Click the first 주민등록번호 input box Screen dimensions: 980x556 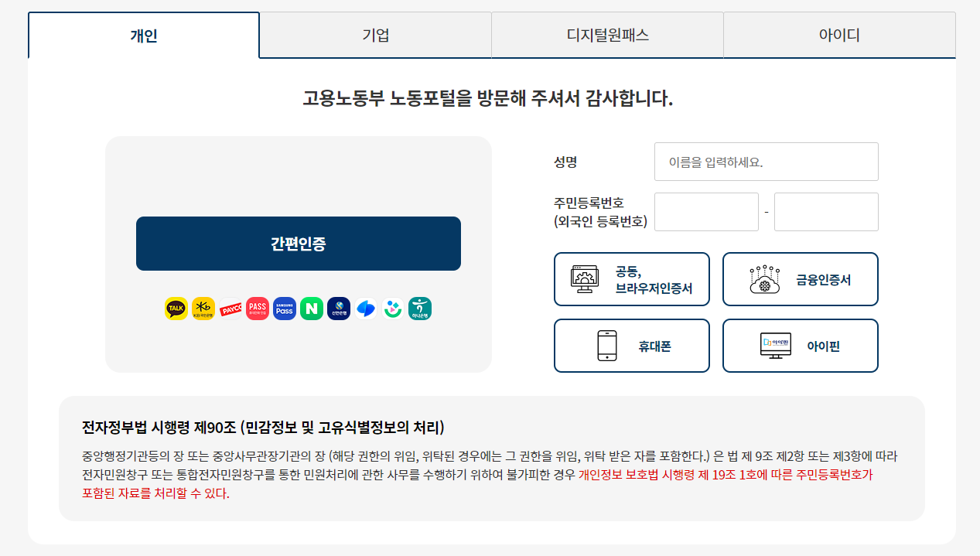coord(705,211)
